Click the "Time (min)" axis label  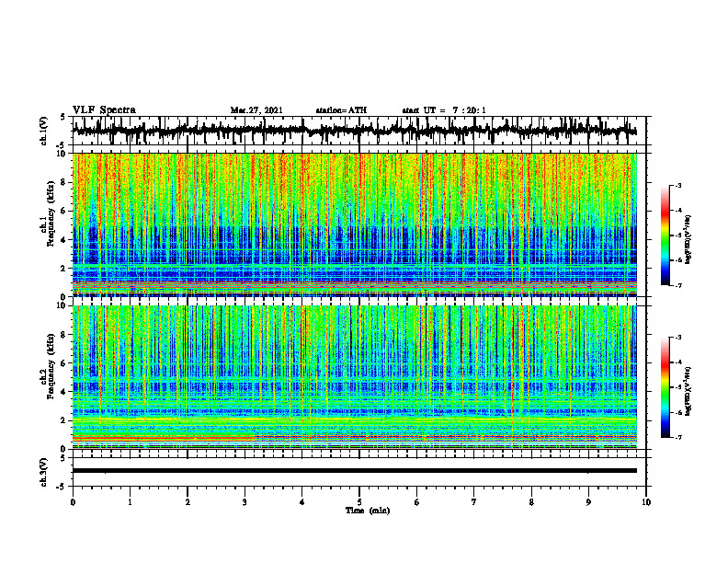[x=368, y=511]
